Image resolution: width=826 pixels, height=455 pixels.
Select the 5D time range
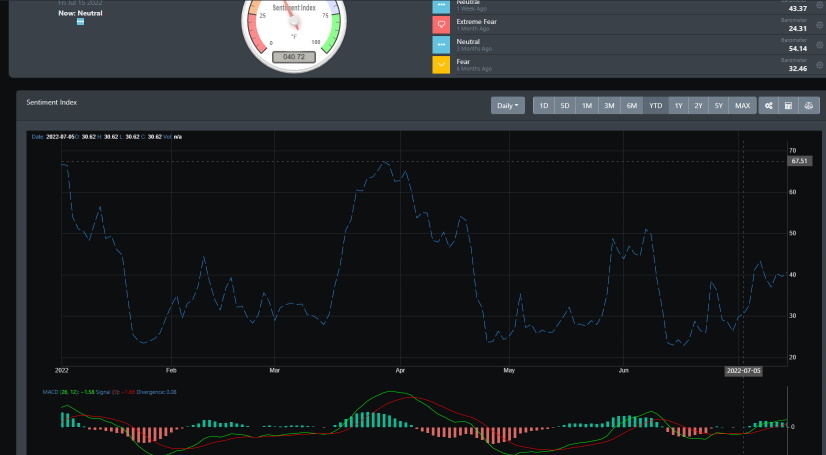565,105
